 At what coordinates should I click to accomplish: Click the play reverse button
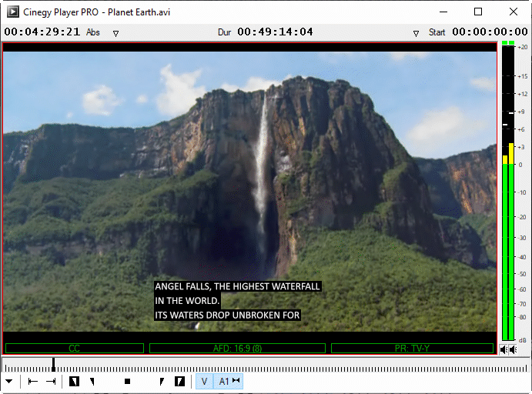(x=92, y=382)
